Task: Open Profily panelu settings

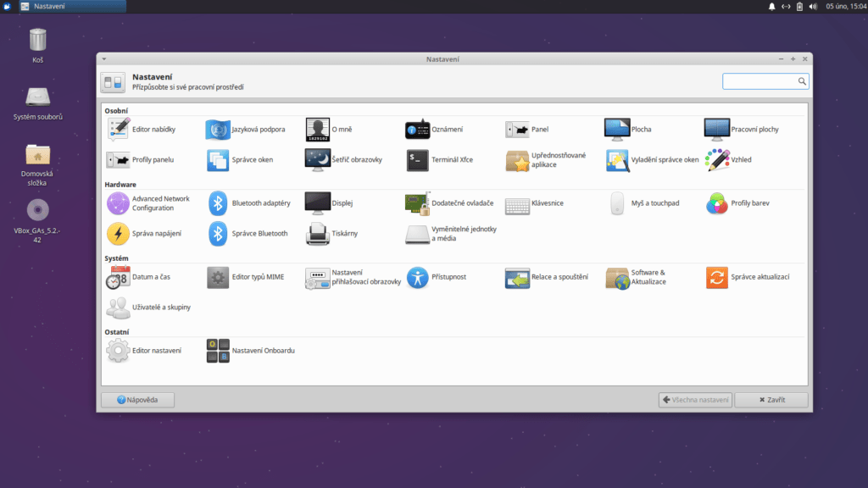Action: [140, 160]
